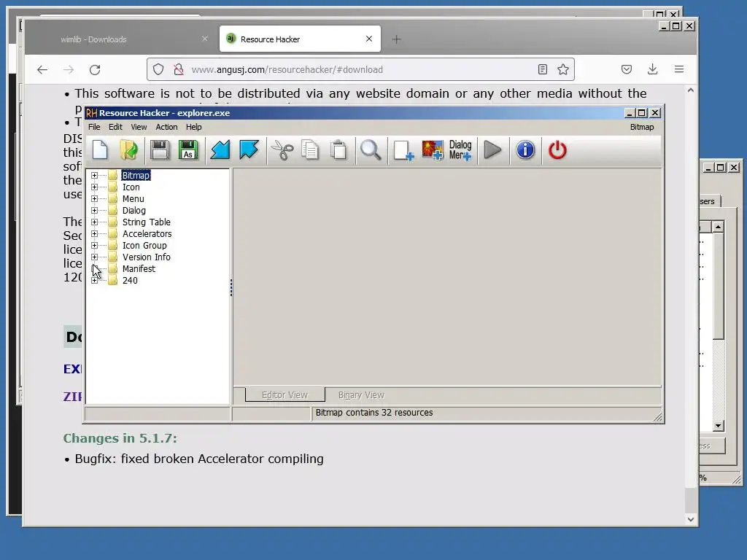This screenshot has height=560, width=747.
Task: Expand the Icon Group tree node
Action: point(94,245)
